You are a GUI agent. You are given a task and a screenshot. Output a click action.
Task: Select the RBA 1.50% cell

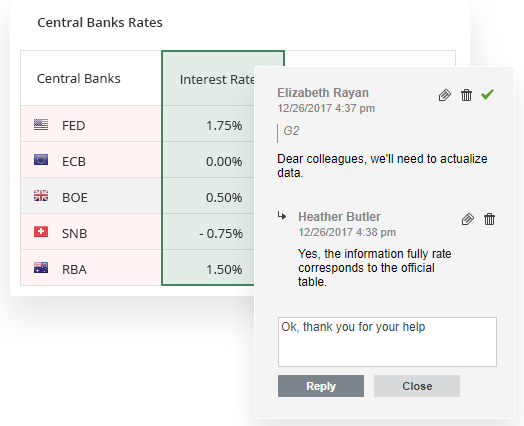(x=208, y=268)
